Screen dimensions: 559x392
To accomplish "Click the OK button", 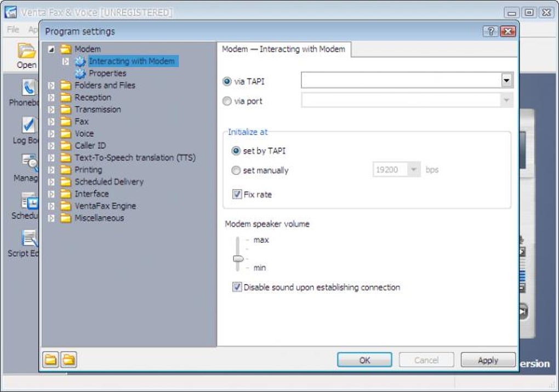I will [x=364, y=360].
